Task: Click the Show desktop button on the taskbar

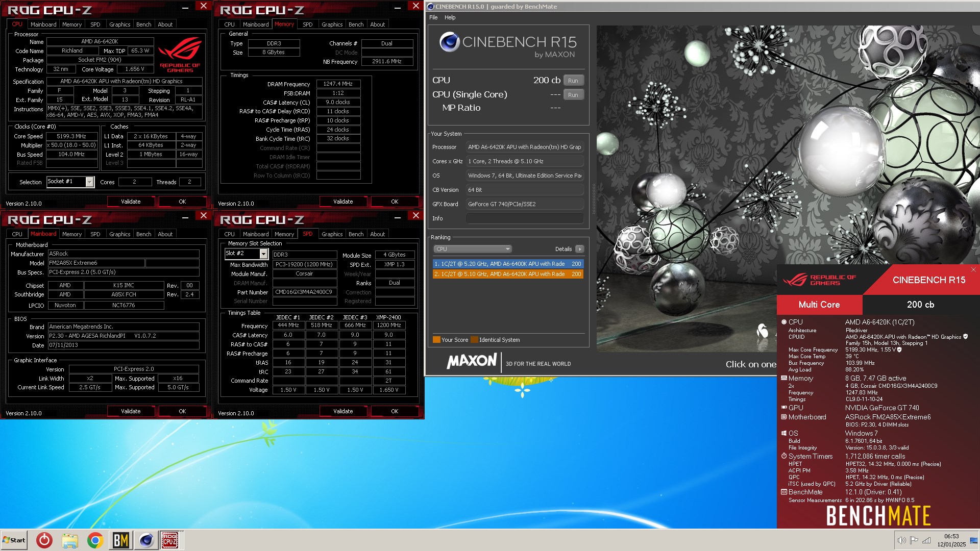Action: tap(974, 540)
